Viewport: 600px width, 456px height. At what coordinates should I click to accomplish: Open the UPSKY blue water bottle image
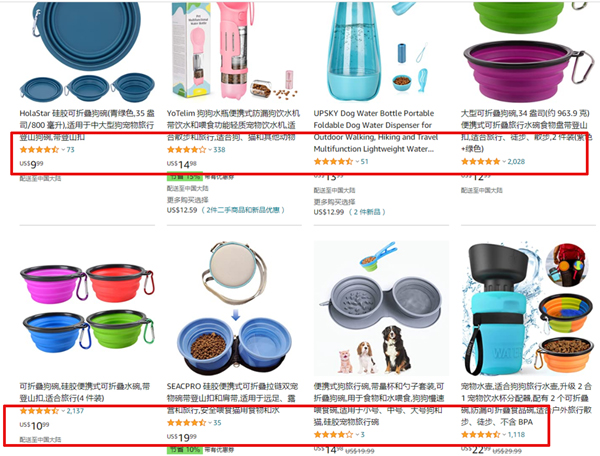(381, 52)
